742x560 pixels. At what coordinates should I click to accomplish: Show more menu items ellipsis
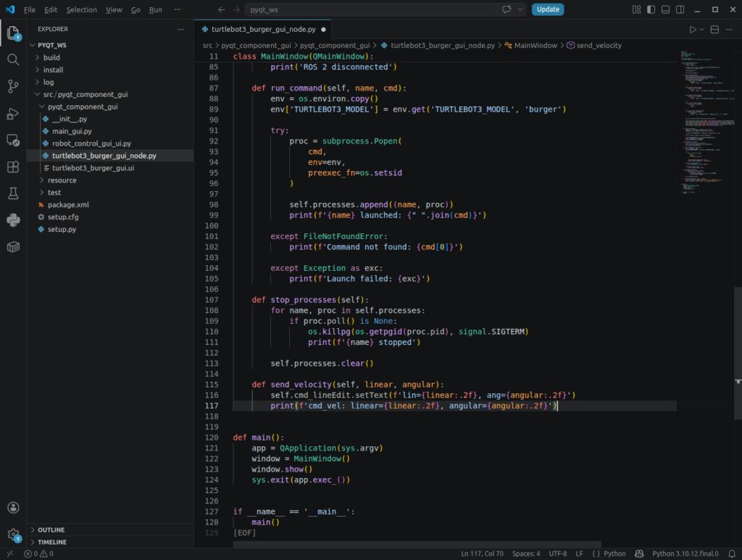177,10
